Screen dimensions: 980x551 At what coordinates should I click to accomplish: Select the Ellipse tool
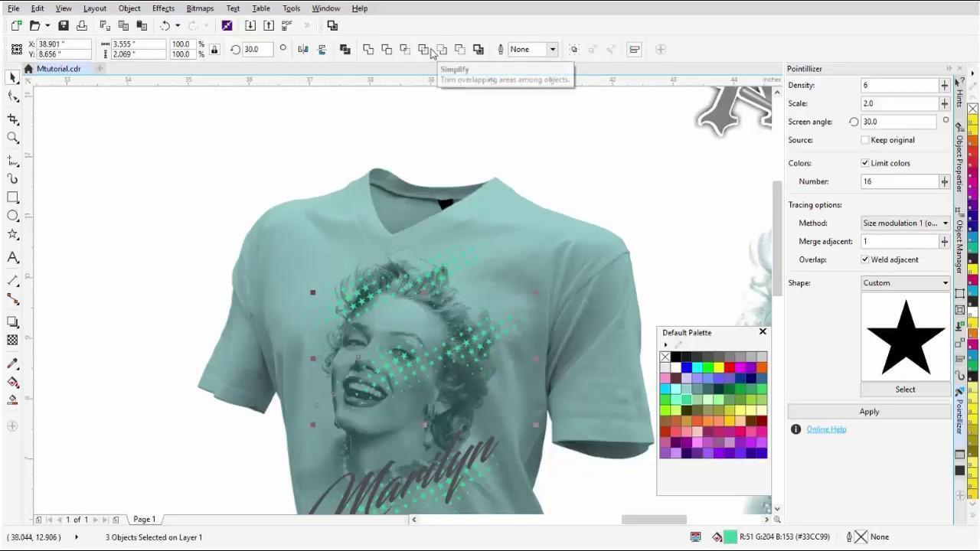[13, 217]
